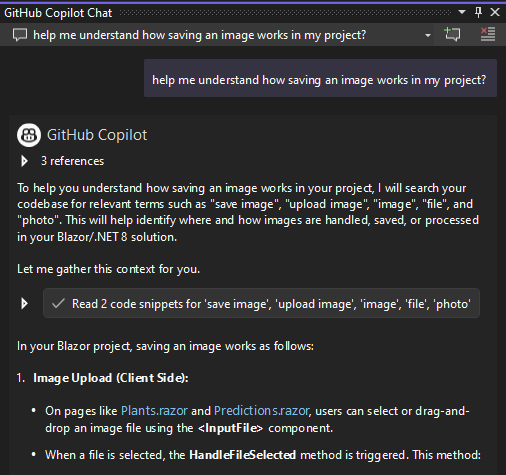Expand the Read 2 code snippets step
Image resolution: width=506 pixels, height=475 pixels.
pos(24,304)
